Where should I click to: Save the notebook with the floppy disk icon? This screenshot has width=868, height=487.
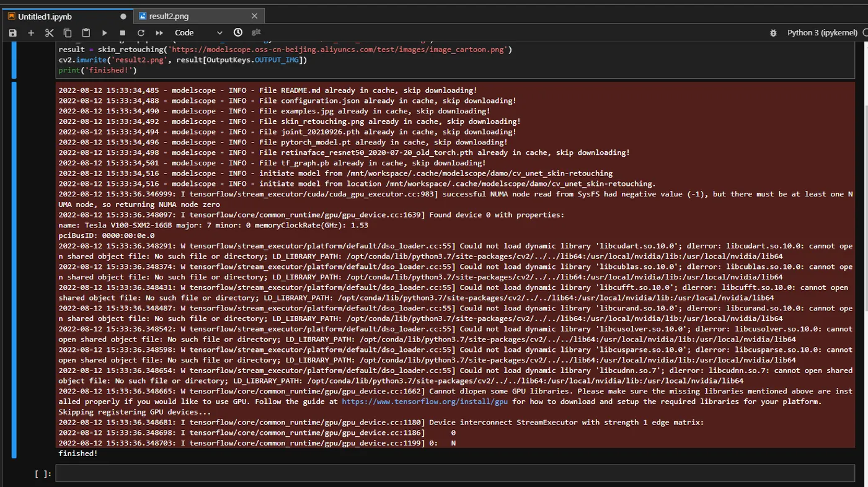(12, 33)
